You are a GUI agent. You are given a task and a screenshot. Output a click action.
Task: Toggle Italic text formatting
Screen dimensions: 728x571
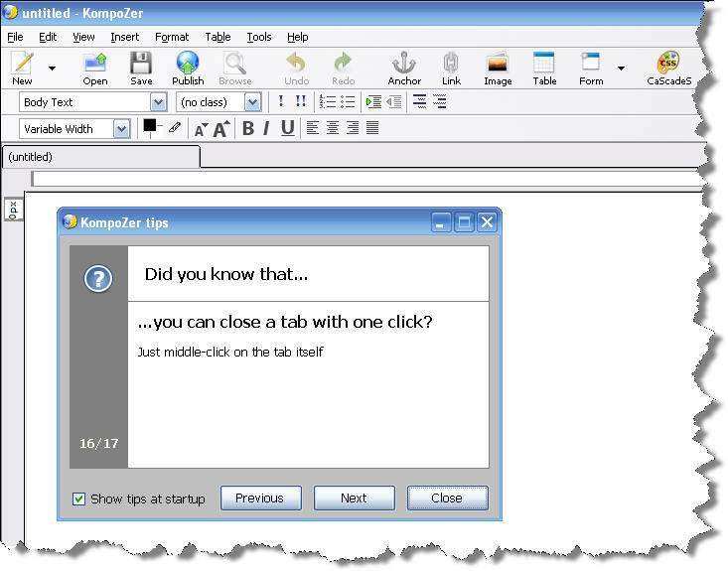(x=266, y=128)
